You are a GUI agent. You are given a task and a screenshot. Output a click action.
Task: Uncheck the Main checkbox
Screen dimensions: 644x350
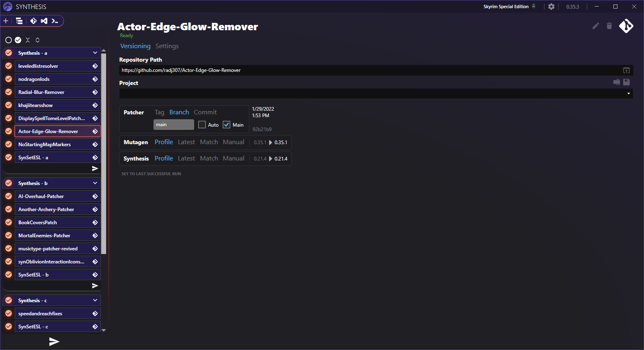227,125
